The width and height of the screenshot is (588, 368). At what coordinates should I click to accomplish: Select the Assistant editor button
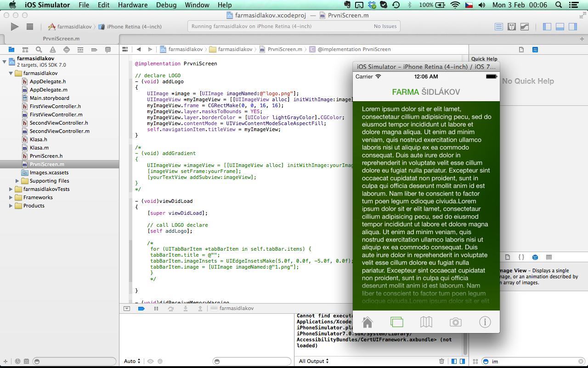pos(512,27)
